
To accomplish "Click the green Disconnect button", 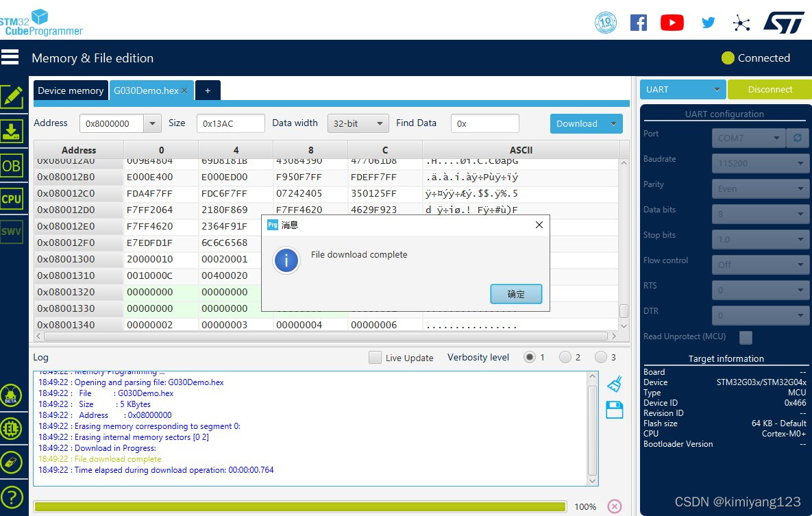I will pos(769,89).
